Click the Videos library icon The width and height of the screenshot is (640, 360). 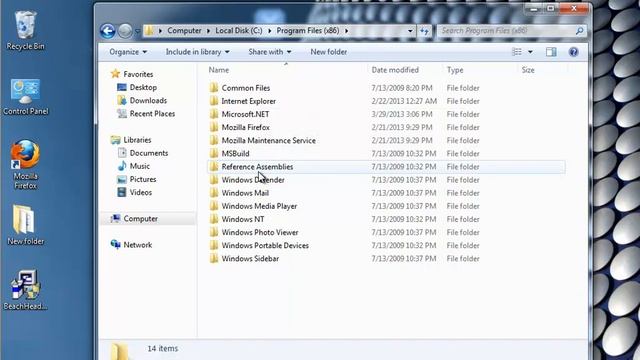click(x=122, y=192)
